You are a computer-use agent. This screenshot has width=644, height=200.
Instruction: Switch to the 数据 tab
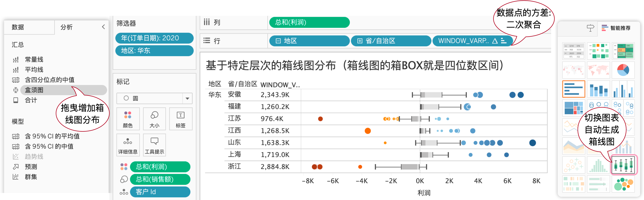[18, 27]
